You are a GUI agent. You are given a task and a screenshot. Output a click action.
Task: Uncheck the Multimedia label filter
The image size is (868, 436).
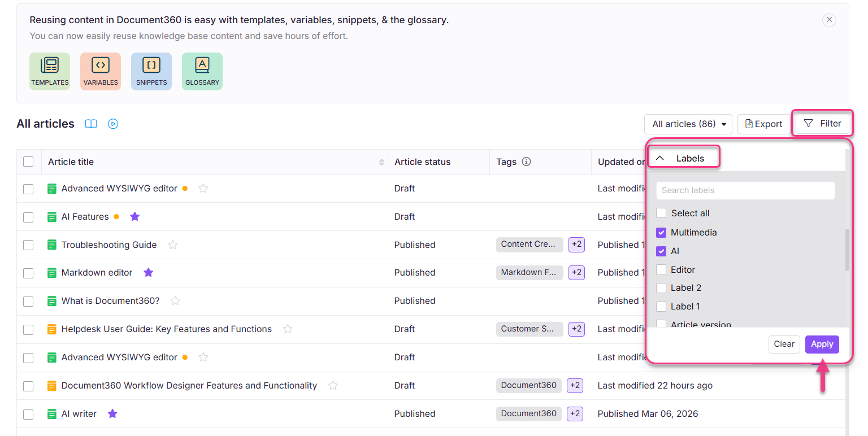[661, 232]
